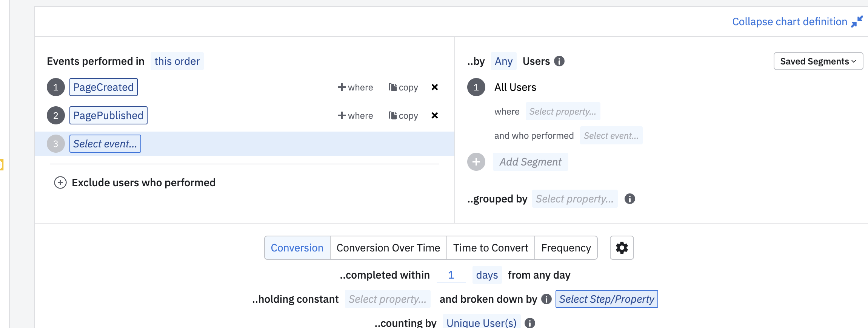The image size is (868, 328).
Task: Copy the PageCreated event step
Action: pyautogui.click(x=403, y=87)
